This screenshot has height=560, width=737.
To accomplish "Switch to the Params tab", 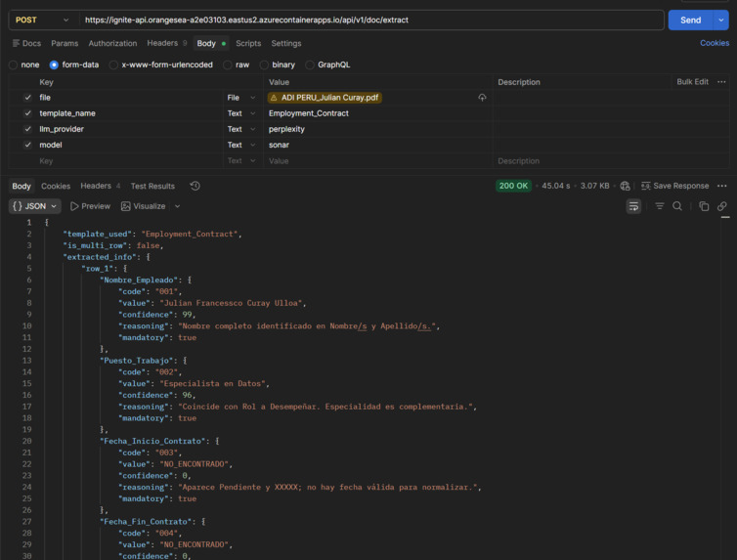I will (65, 43).
